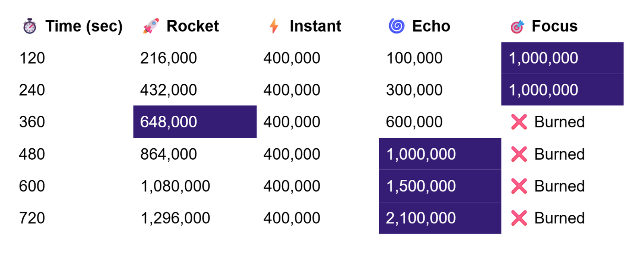
Task: Select the Rocket column header text
Action: pyautogui.click(x=192, y=26)
